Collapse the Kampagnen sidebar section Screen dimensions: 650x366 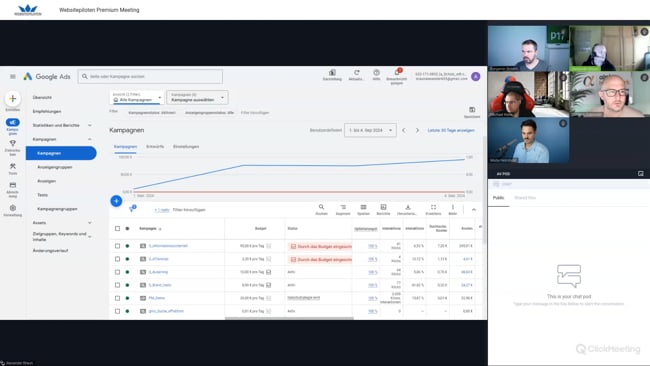tap(90, 139)
